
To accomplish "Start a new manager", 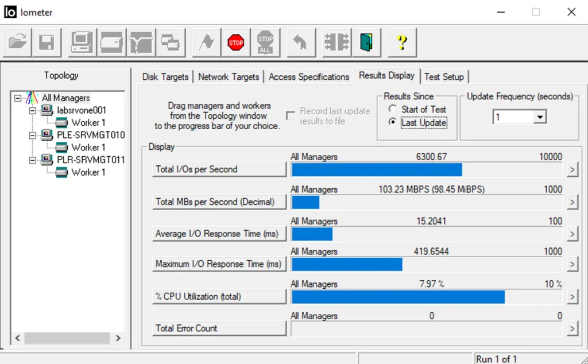I will pyautogui.click(x=82, y=42).
